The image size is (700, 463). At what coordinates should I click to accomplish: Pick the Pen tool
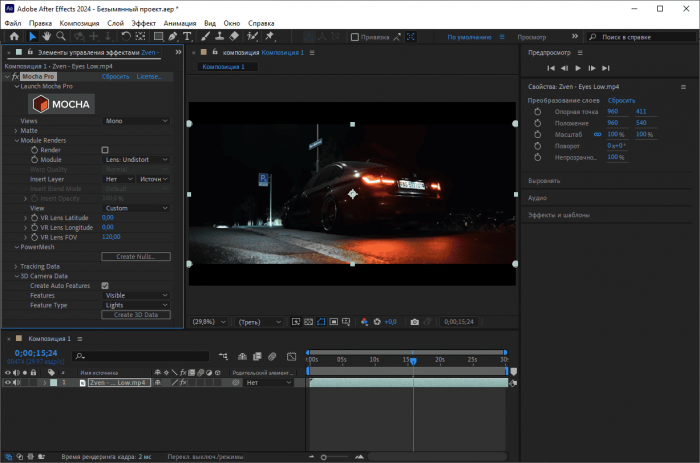click(x=173, y=37)
